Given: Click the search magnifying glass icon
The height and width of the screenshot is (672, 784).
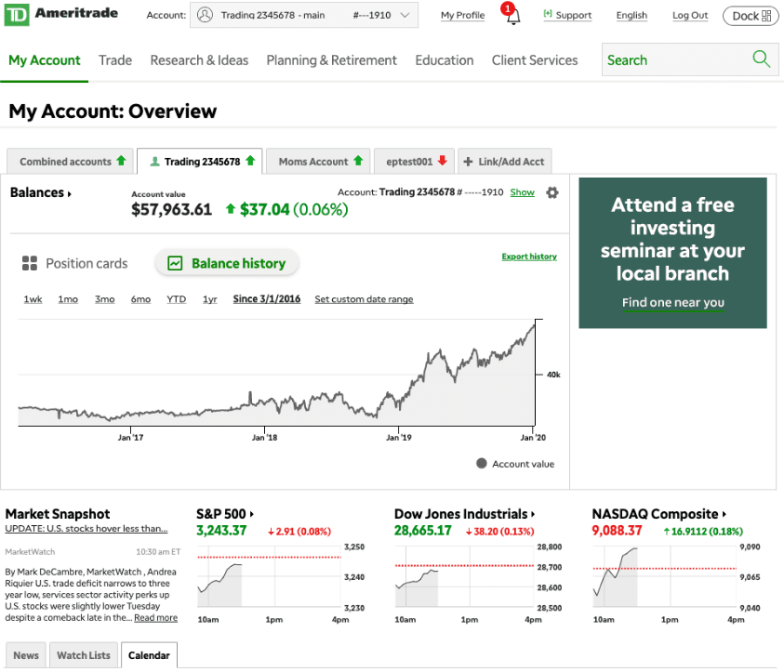Looking at the screenshot, I should click(761, 59).
